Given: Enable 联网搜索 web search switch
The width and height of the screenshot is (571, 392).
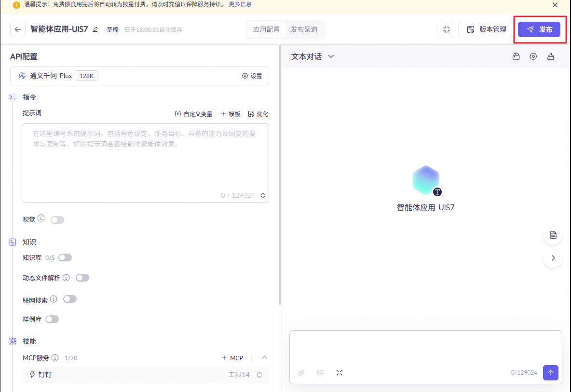Looking at the screenshot, I should 70,299.
